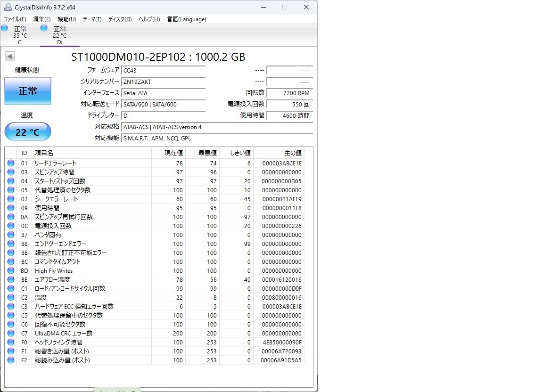Click status circle for High Fly Writes

(x=11, y=271)
